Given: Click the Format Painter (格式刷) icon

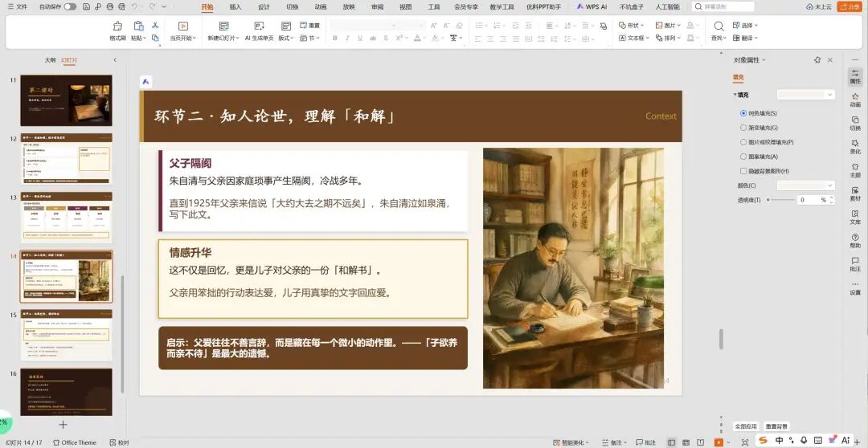Looking at the screenshot, I should tap(117, 26).
